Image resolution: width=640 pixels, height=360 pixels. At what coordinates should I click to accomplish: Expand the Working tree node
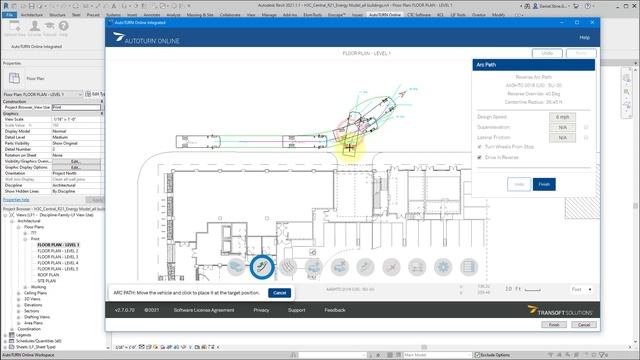tap(25, 287)
